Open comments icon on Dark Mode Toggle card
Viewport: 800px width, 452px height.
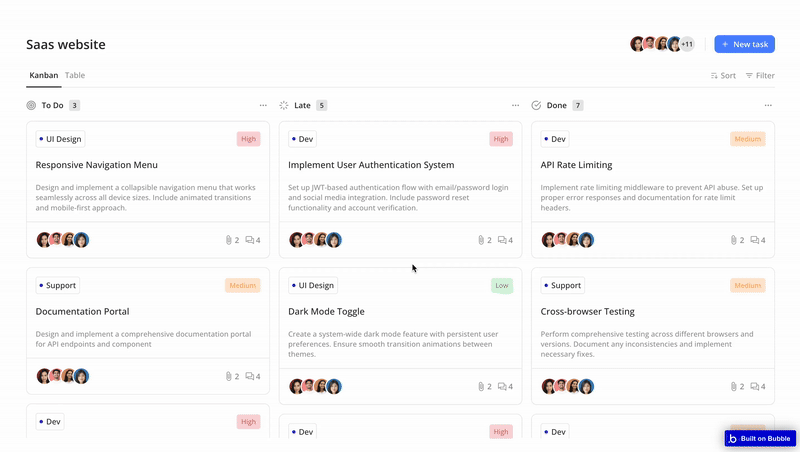coord(502,386)
